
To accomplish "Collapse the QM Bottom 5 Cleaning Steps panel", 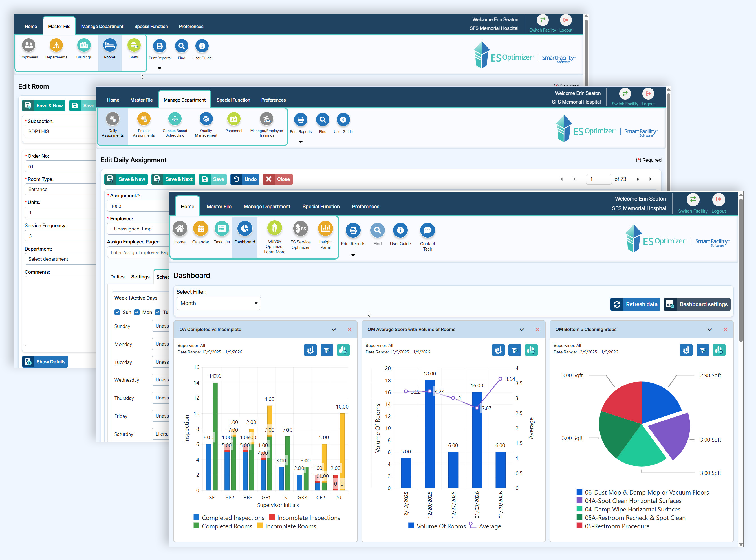I will coord(709,330).
